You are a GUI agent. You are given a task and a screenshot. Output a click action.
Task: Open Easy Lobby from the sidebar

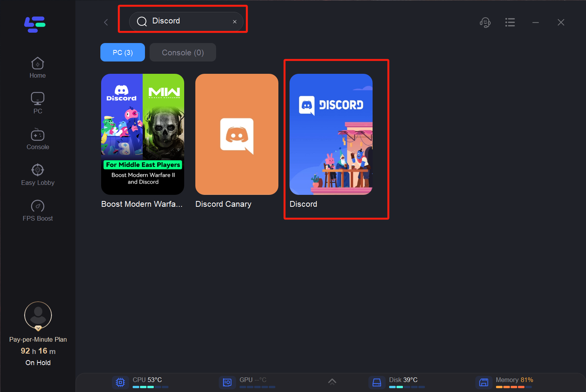click(38, 175)
